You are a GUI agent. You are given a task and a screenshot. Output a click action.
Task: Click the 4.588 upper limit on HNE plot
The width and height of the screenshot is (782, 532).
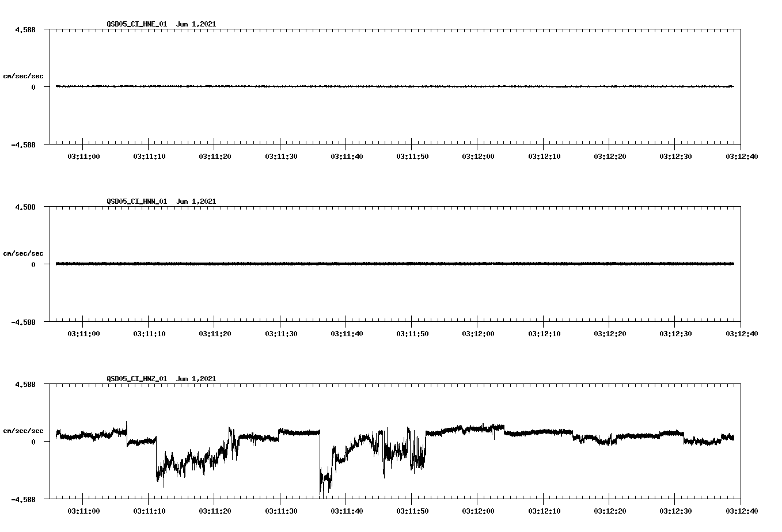pyautogui.click(x=25, y=29)
